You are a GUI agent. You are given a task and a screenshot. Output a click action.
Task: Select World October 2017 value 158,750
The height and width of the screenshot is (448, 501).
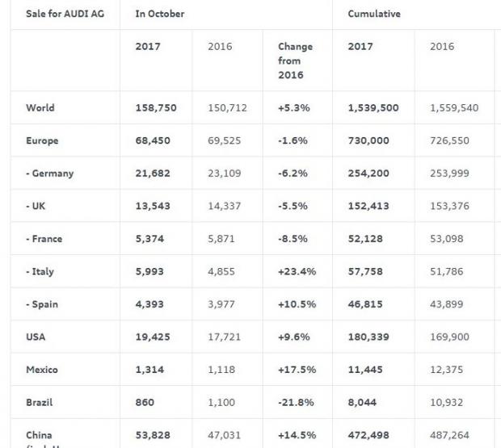pyautogui.click(x=156, y=107)
